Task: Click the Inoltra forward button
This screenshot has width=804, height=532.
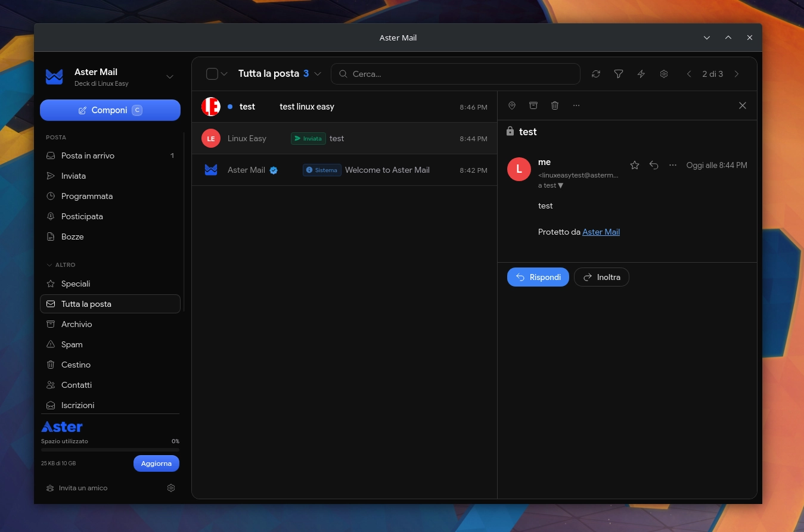Action: 601,277
